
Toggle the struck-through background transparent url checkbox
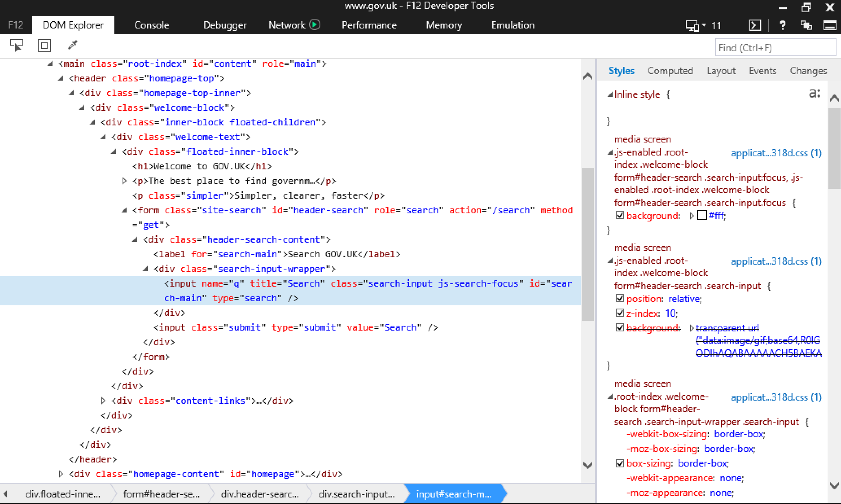pyautogui.click(x=620, y=327)
